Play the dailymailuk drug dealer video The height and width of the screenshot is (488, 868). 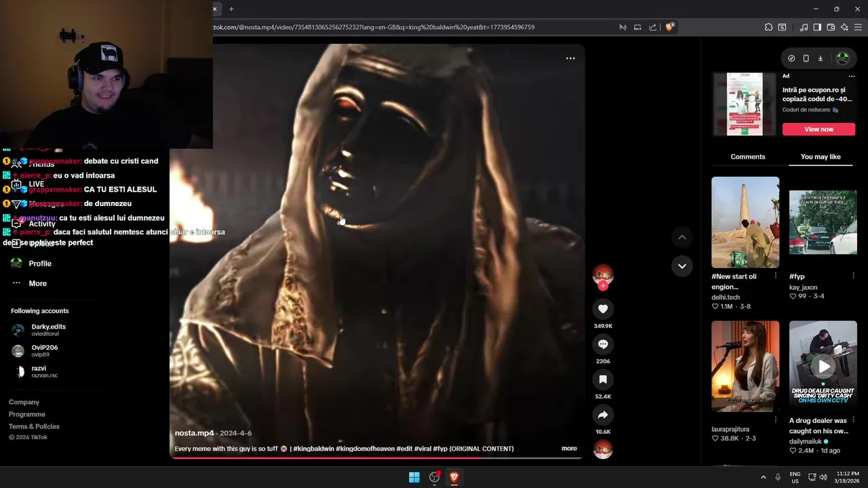[x=823, y=367]
